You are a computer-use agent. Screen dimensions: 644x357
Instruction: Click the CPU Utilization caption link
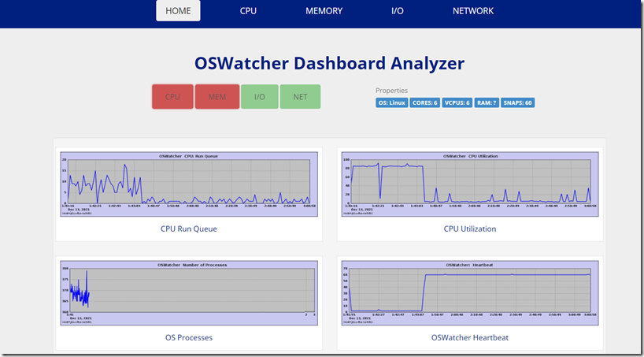(470, 229)
